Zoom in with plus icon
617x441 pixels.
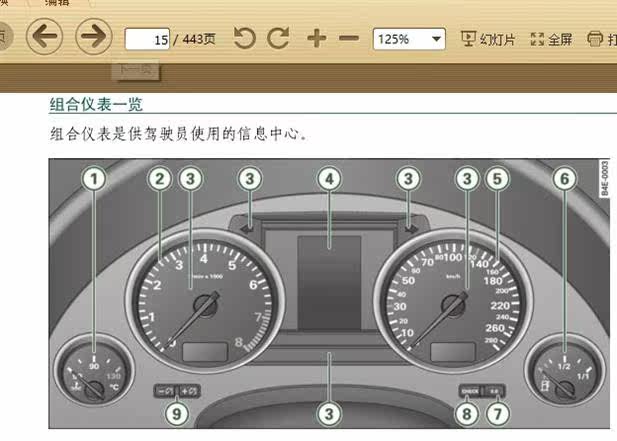pos(317,39)
